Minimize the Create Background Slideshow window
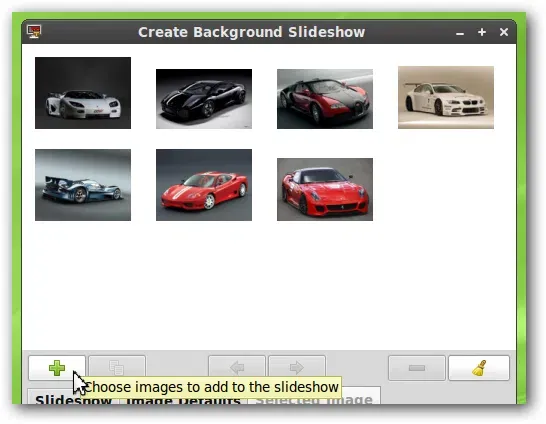 (x=460, y=32)
